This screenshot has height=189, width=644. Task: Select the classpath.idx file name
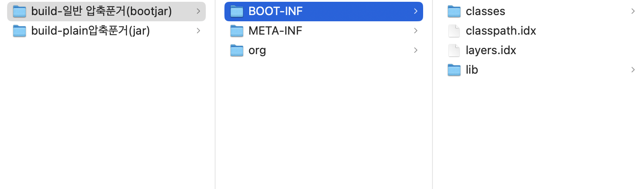click(501, 31)
